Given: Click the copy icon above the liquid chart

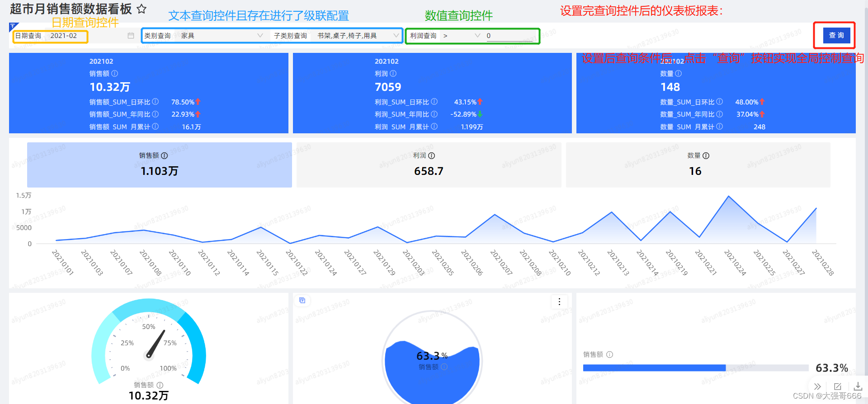Looking at the screenshot, I should (302, 301).
